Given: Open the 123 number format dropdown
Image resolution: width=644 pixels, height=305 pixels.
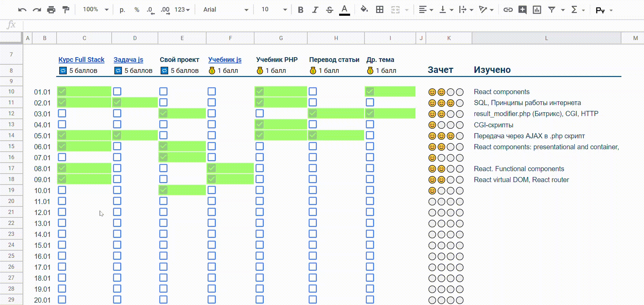Looking at the screenshot, I should pyautogui.click(x=182, y=10).
